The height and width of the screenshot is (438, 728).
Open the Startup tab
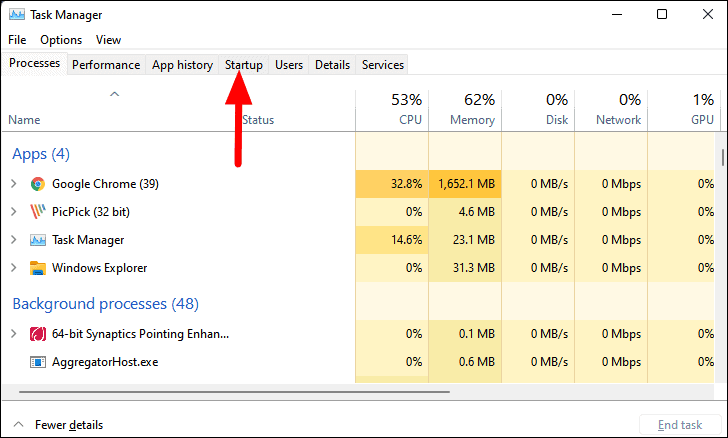pos(244,65)
